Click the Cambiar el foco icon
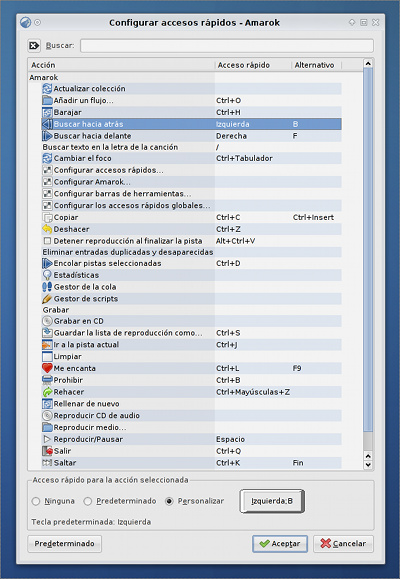 click(x=47, y=158)
